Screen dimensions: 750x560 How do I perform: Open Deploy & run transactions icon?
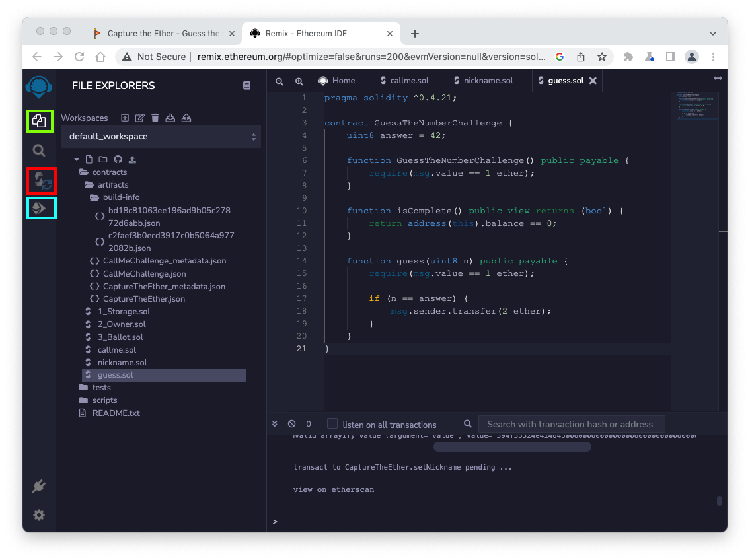[41, 208]
